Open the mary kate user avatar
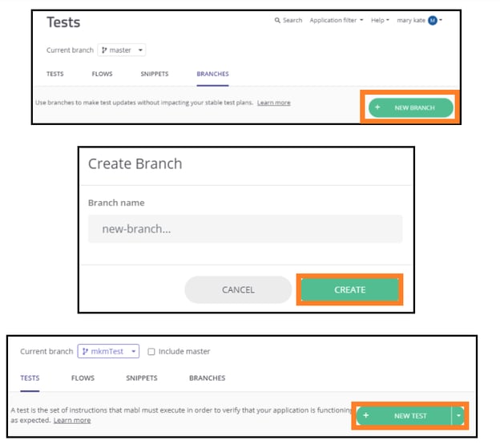 433,20
